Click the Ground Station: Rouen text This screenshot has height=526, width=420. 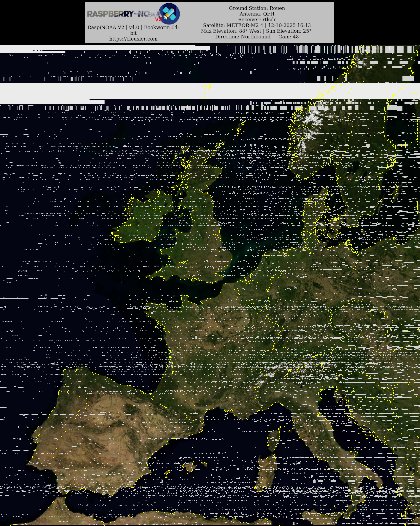(257, 8)
